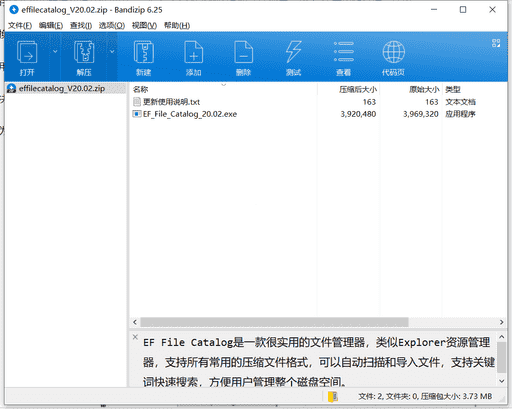The width and height of the screenshot is (512, 409).
Task: Expand the 解压 dropdown arrow
Action: (x=112, y=51)
